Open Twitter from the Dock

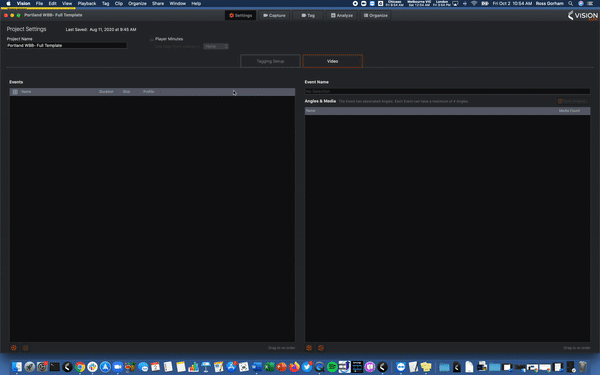(x=307, y=367)
